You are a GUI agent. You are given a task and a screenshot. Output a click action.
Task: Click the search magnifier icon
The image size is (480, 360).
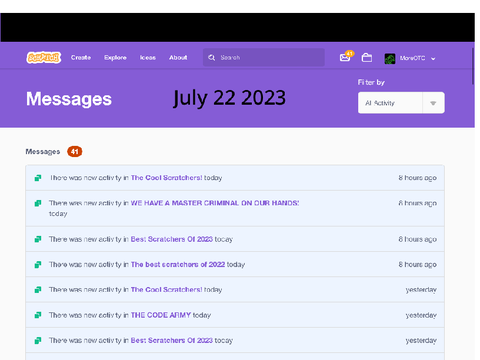click(212, 58)
